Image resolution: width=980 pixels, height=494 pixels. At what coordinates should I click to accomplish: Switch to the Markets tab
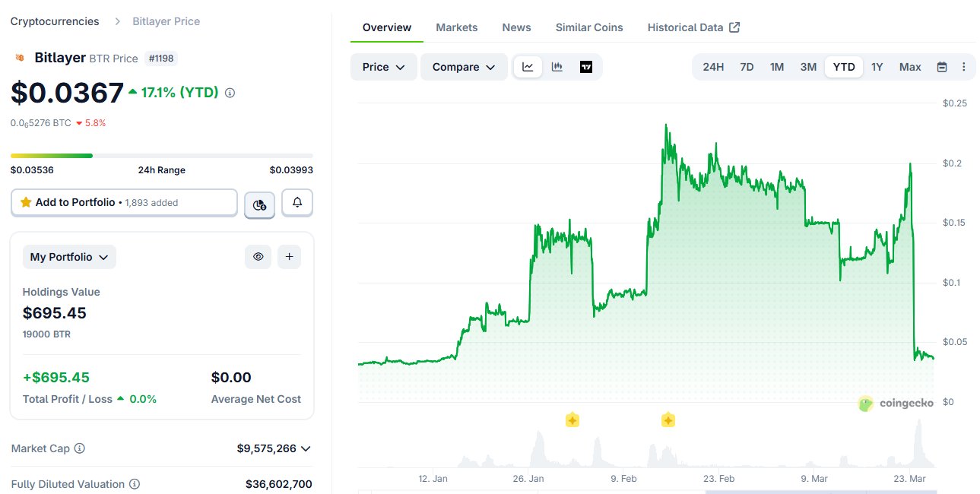click(x=457, y=27)
